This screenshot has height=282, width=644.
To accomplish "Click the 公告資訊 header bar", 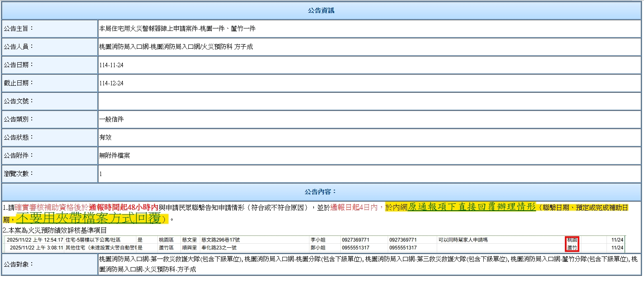I will [x=321, y=11].
